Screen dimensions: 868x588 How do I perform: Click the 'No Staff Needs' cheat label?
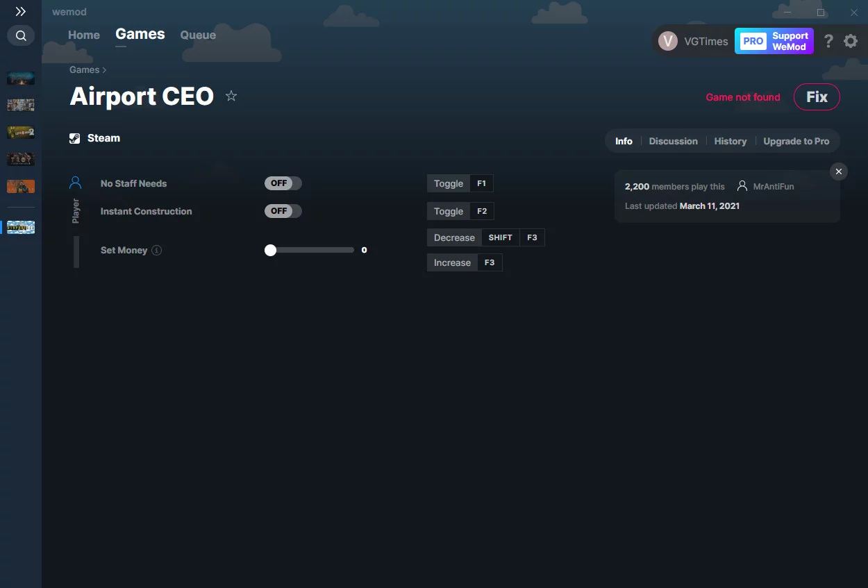coord(133,183)
